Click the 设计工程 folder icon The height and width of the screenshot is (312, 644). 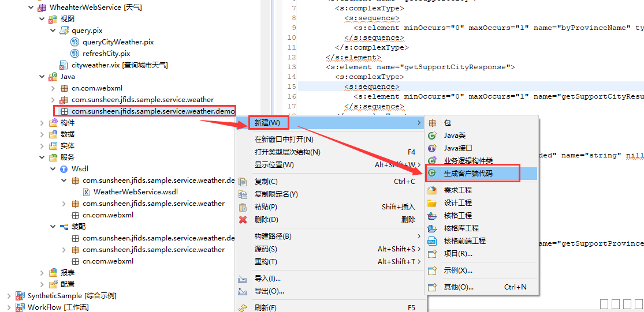[432, 203]
